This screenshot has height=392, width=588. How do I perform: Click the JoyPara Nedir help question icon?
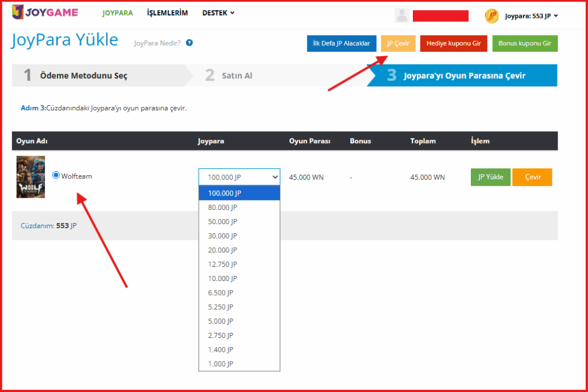(x=189, y=43)
